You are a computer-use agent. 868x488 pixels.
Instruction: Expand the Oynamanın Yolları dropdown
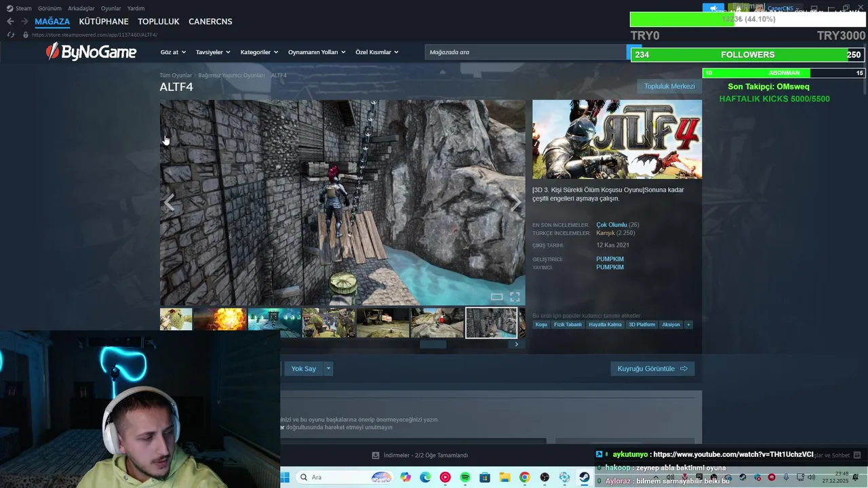coord(317,52)
